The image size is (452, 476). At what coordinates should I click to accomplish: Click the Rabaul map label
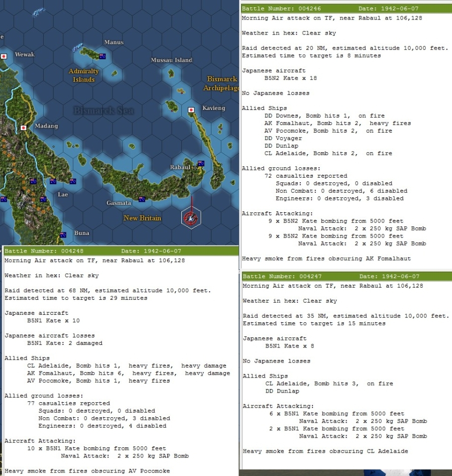(180, 167)
